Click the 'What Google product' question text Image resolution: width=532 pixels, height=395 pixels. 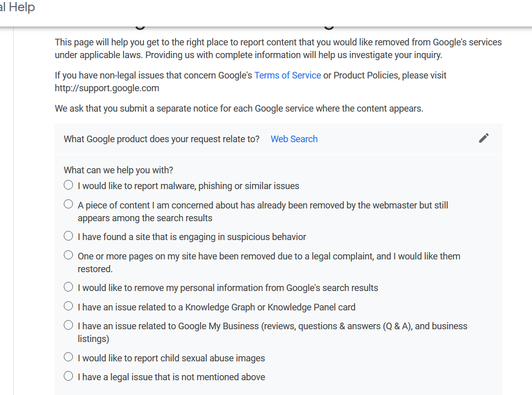pyautogui.click(x=162, y=139)
